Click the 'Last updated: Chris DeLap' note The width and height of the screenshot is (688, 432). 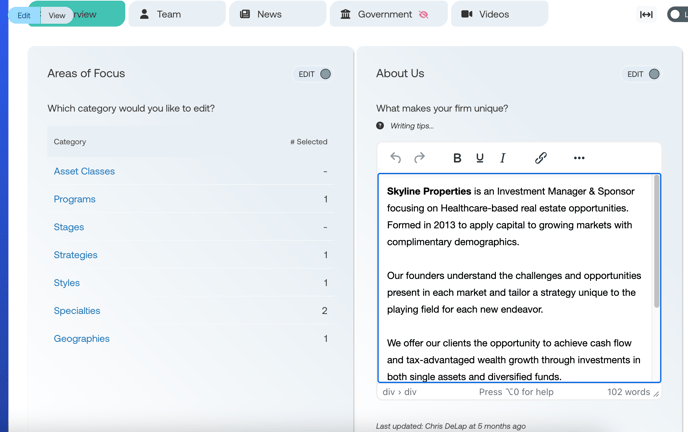451,426
